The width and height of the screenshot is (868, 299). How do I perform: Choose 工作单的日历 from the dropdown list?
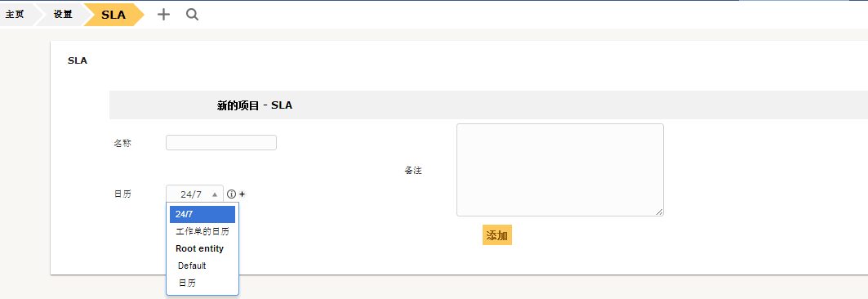(202, 231)
